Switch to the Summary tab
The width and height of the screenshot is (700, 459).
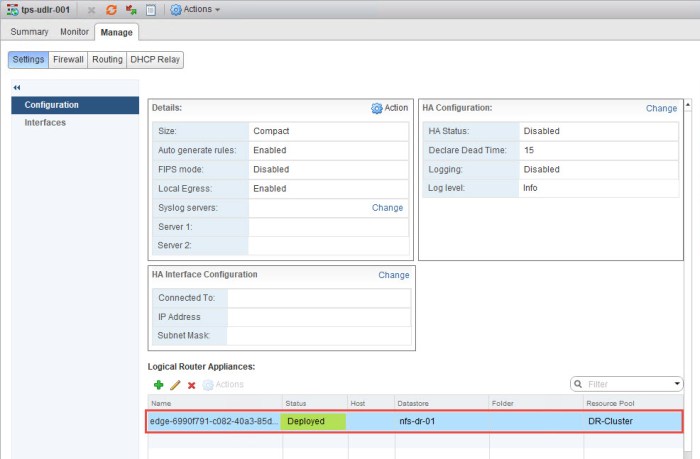click(29, 32)
